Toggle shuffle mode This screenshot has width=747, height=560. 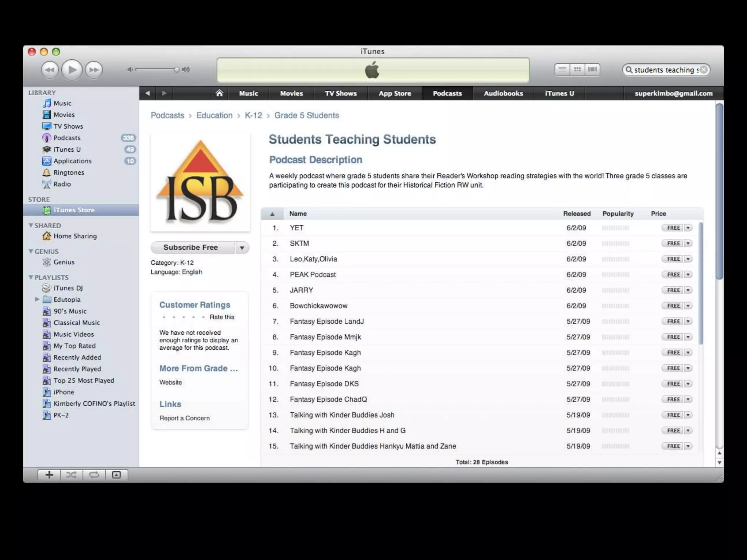point(71,475)
